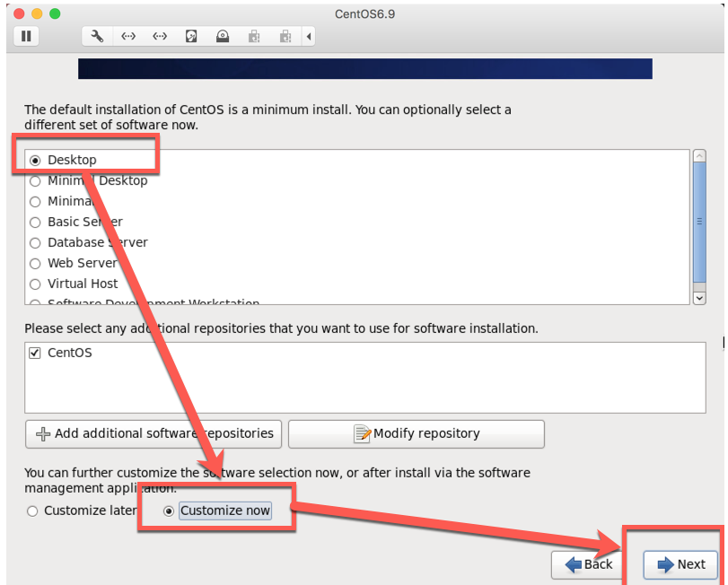Select the Basic Server option
The height and width of the screenshot is (585, 728).
coord(36,222)
